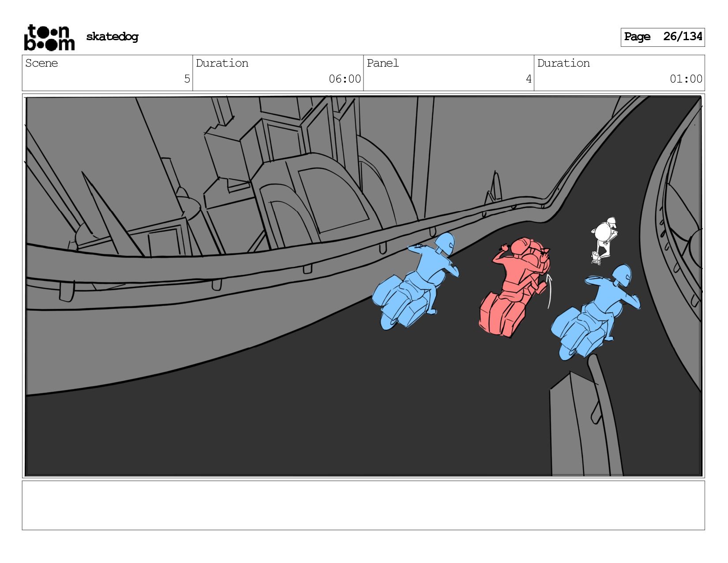Click the 'Page 26/134' page number box
The height and width of the screenshot is (563, 728).
663,37
